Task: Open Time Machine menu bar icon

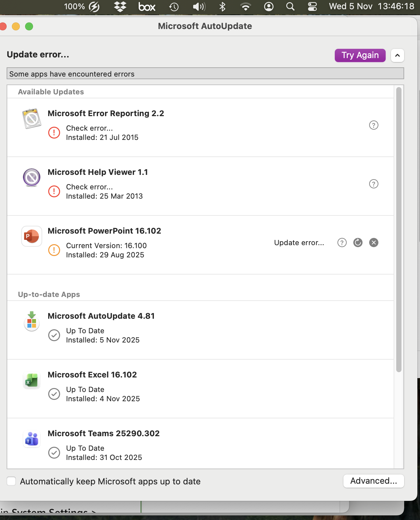Action: tap(174, 7)
